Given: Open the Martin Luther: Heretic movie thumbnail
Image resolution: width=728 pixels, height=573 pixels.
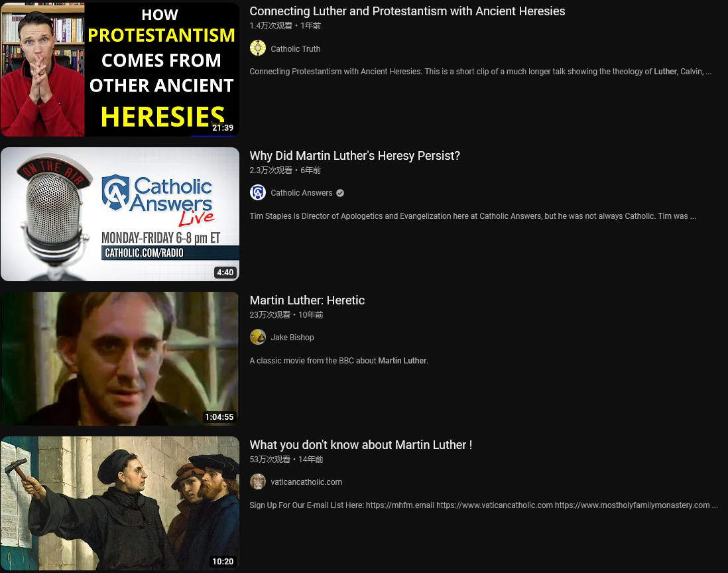Looking at the screenshot, I should [120, 359].
